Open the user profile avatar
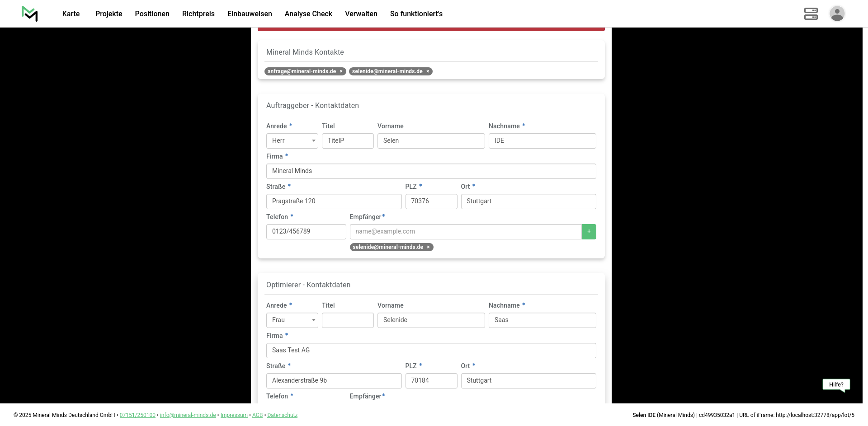868x426 pixels. (837, 14)
